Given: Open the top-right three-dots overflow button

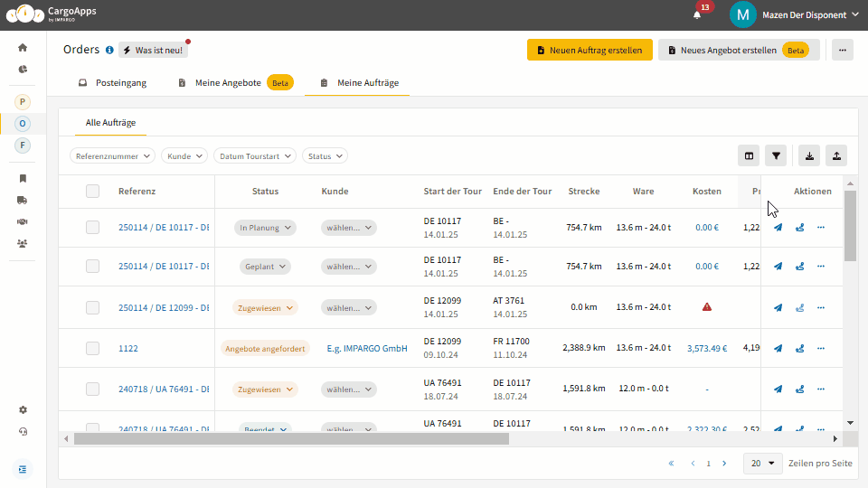Looking at the screenshot, I should (842, 50).
